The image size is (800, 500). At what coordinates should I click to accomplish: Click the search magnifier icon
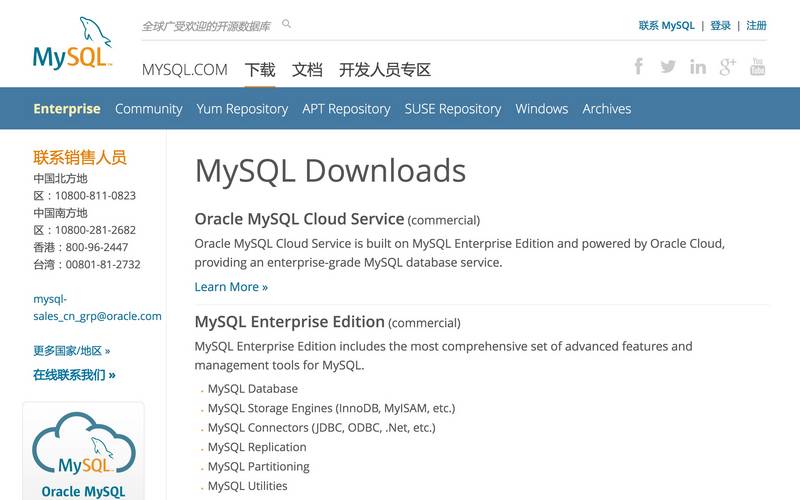[x=286, y=24]
